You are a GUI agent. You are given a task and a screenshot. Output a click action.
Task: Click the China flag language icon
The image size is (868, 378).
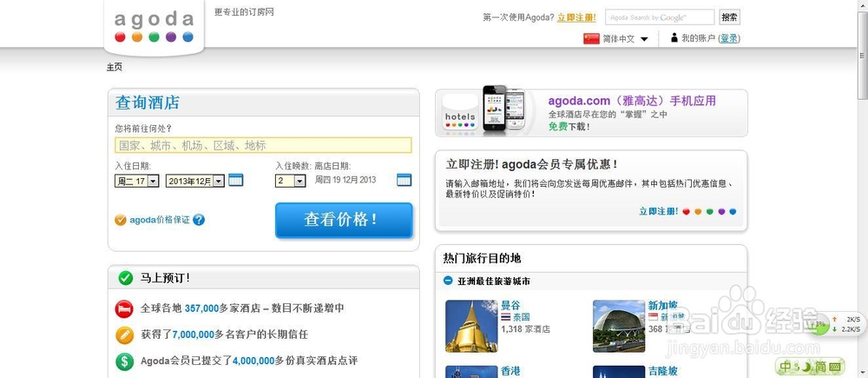pos(591,39)
